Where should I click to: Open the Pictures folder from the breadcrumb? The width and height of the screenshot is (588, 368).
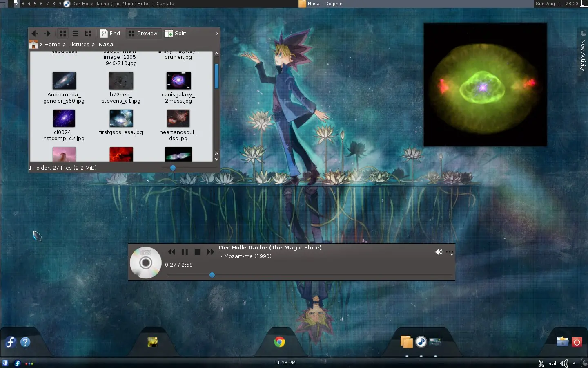79,44
